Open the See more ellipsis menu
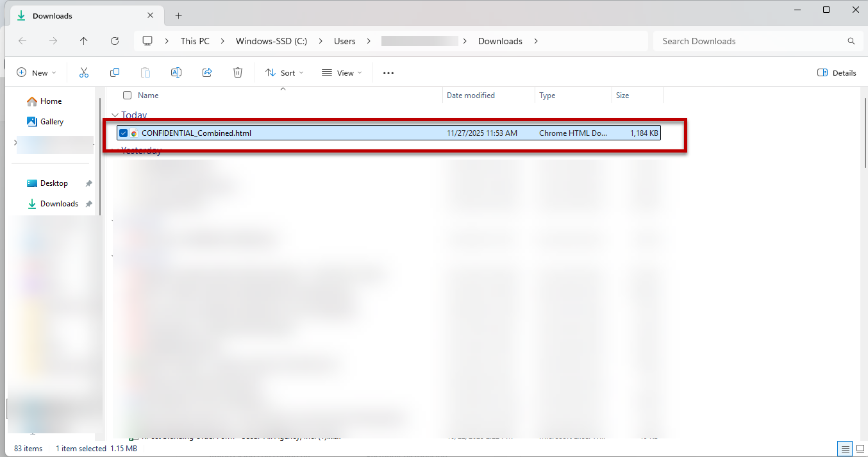868x457 pixels. 388,73
